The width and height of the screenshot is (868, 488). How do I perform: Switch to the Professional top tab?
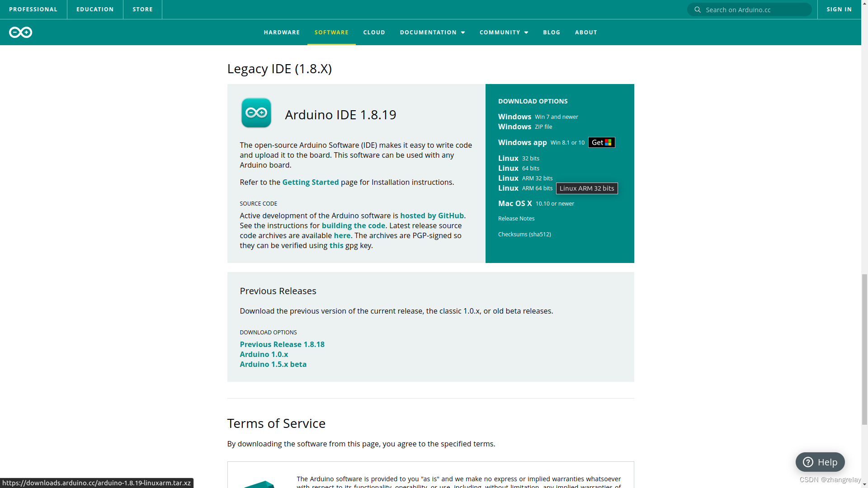coord(33,9)
